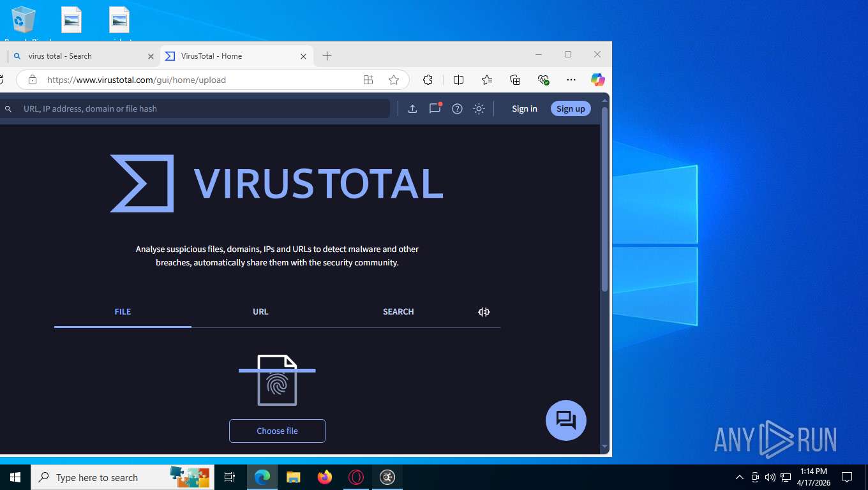Click the volume speaker tray icon
Image resolution: width=868 pixels, height=490 pixels.
pyautogui.click(x=770, y=477)
